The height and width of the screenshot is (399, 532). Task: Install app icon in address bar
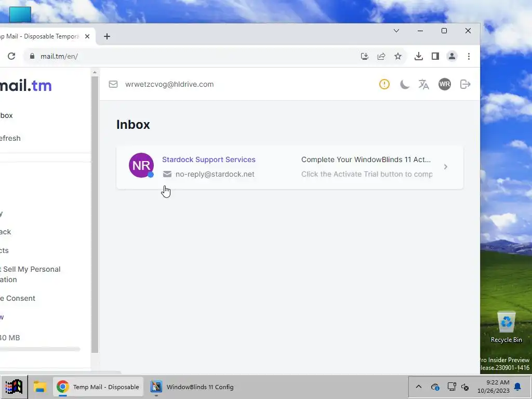click(364, 56)
